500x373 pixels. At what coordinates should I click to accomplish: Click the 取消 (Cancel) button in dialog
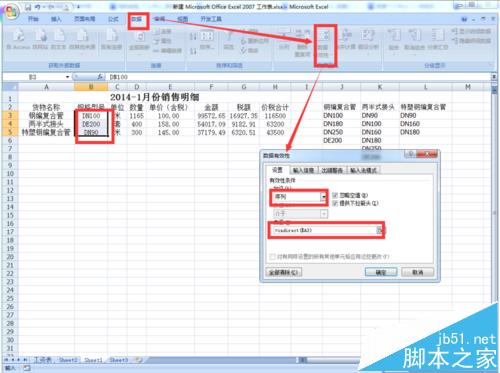click(x=418, y=272)
